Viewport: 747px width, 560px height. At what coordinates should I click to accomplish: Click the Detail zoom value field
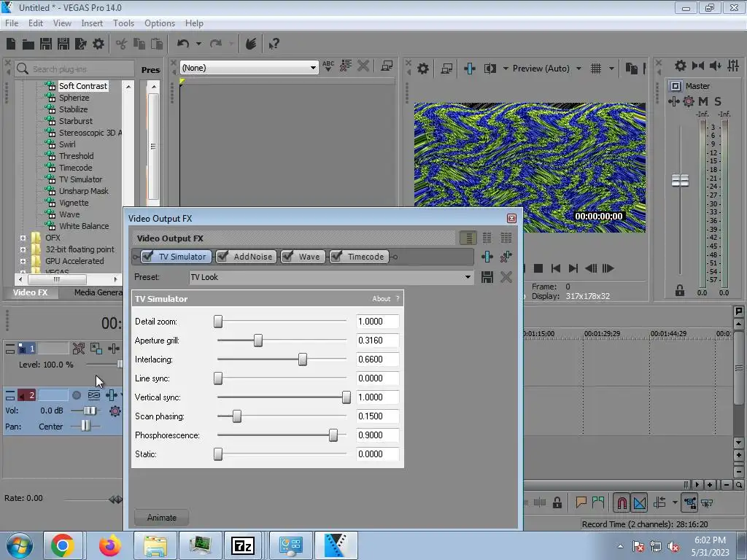[377, 322]
